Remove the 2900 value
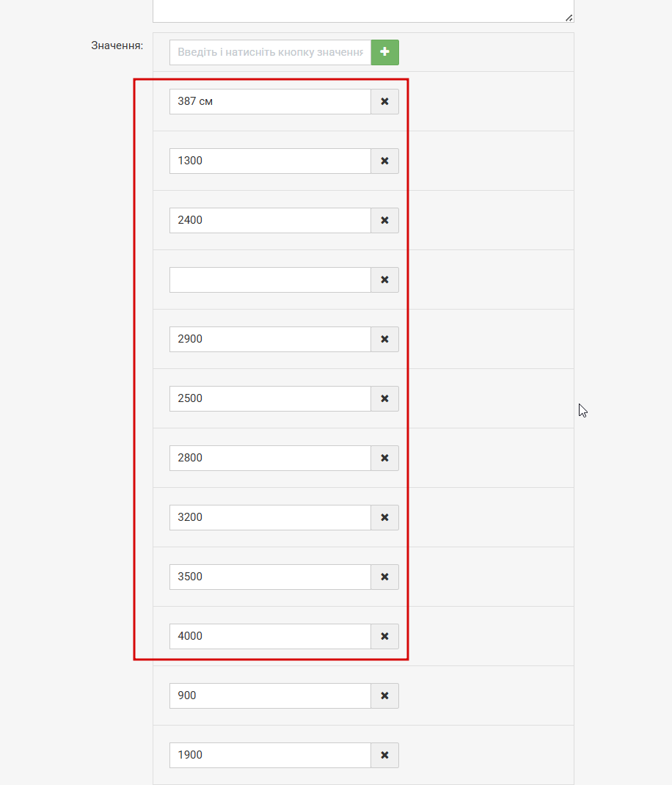 [384, 340]
